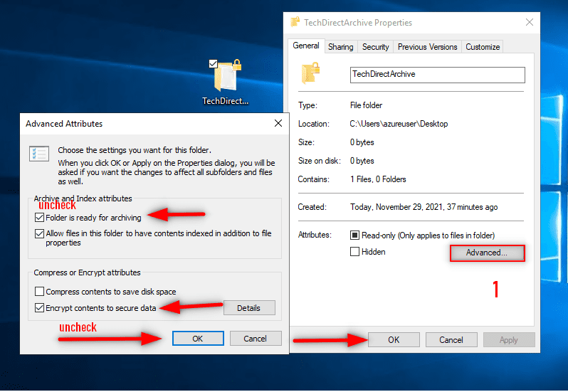Switch to the Sharing tab
568x392 pixels.
pyautogui.click(x=340, y=47)
